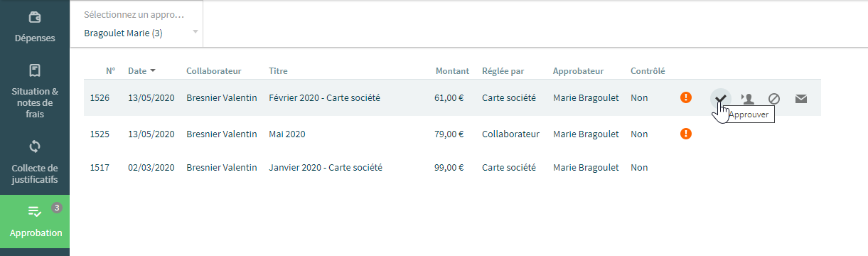The width and height of the screenshot is (868, 256).
Task: Click orange warning icon on row 1525
Action: pos(686,133)
